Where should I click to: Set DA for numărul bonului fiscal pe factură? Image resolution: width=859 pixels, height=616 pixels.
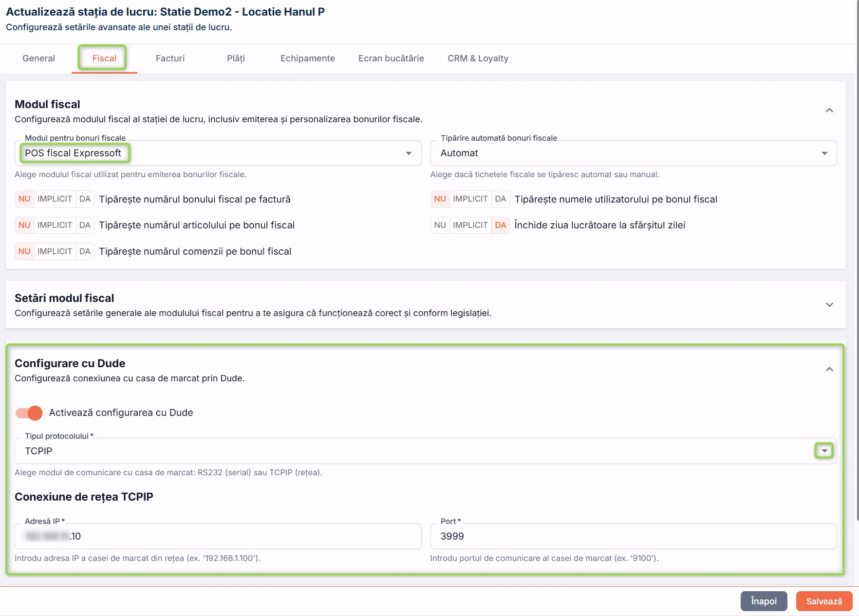click(x=85, y=199)
